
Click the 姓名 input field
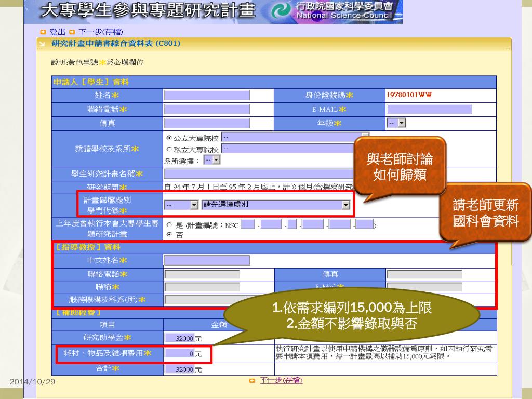pos(207,96)
